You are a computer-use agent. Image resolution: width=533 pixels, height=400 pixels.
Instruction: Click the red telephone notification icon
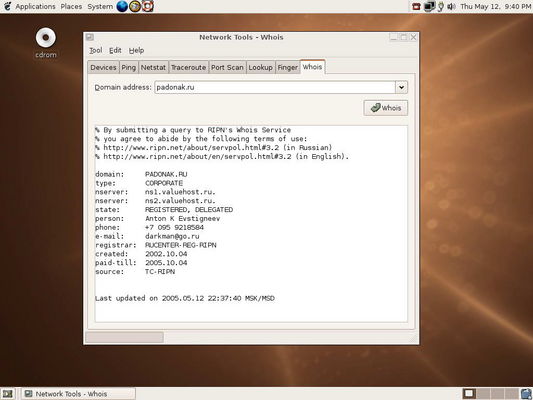coord(416,6)
